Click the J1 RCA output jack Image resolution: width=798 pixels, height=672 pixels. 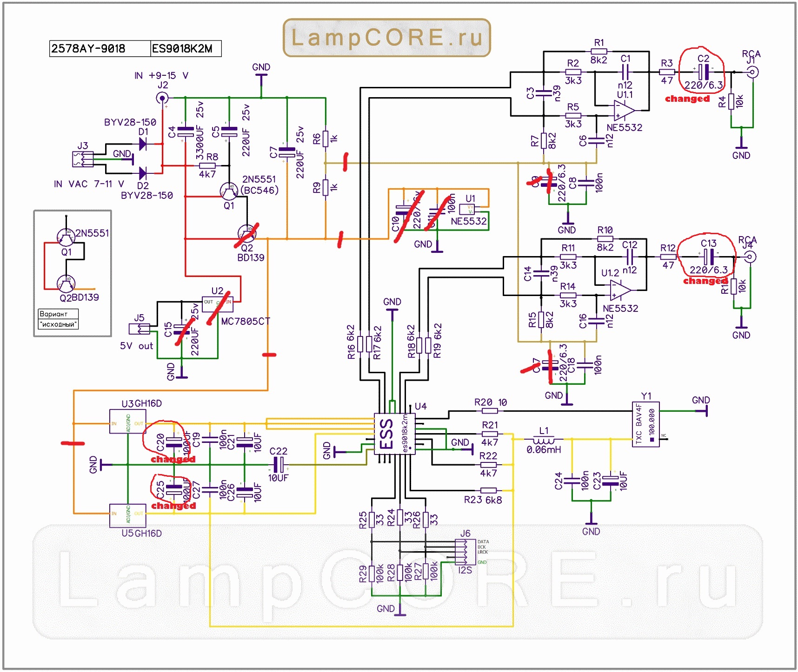point(752,72)
